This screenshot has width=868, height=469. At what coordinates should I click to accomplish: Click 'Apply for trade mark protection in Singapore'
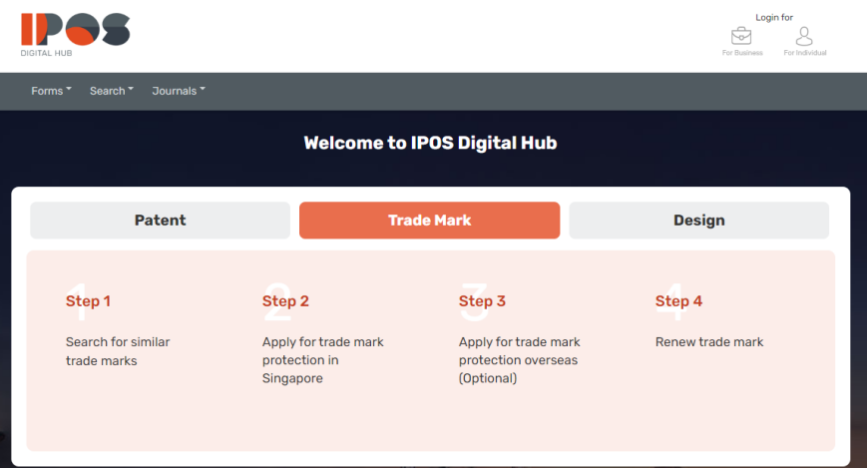point(322,360)
